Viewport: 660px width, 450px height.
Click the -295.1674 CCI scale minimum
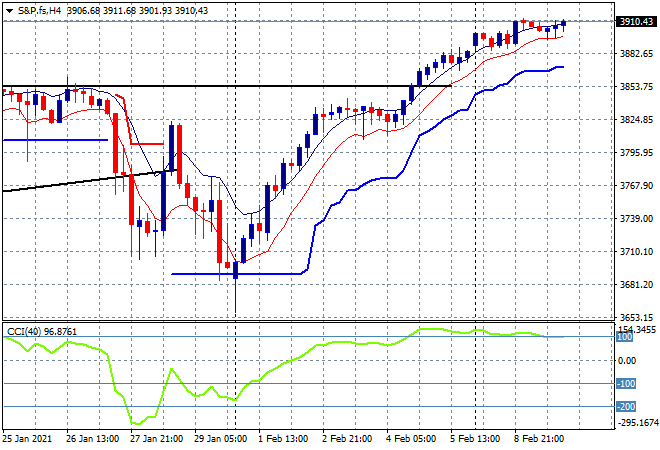pyautogui.click(x=638, y=423)
